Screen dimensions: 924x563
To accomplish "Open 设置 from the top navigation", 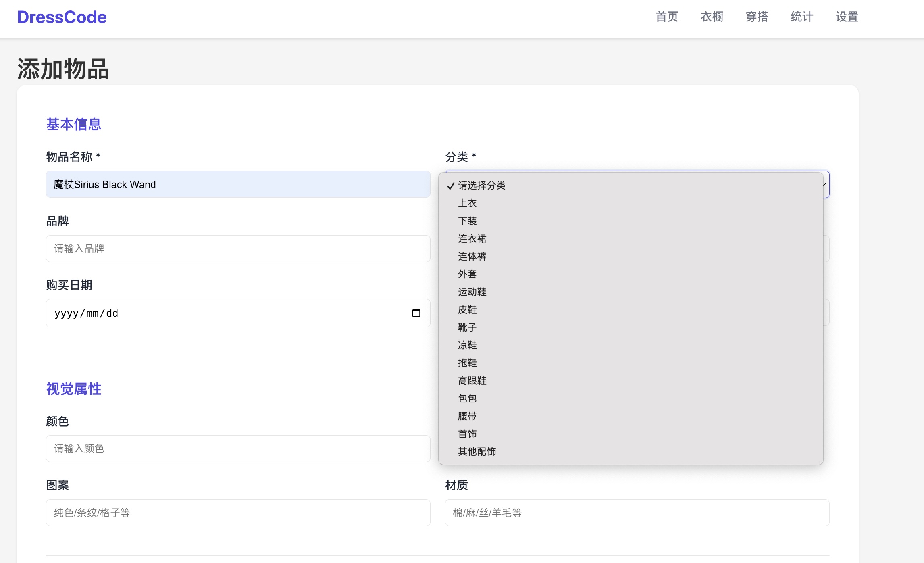I will [847, 17].
